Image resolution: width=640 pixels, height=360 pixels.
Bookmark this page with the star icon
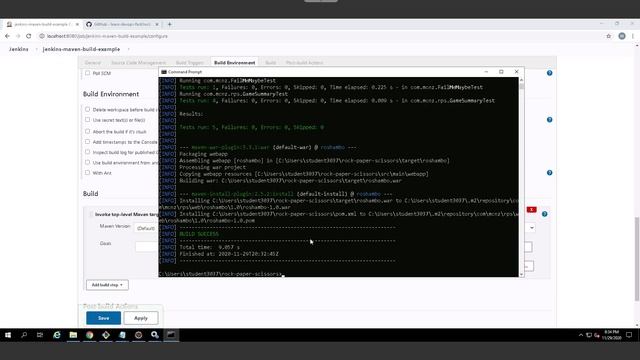coord(609,36)
